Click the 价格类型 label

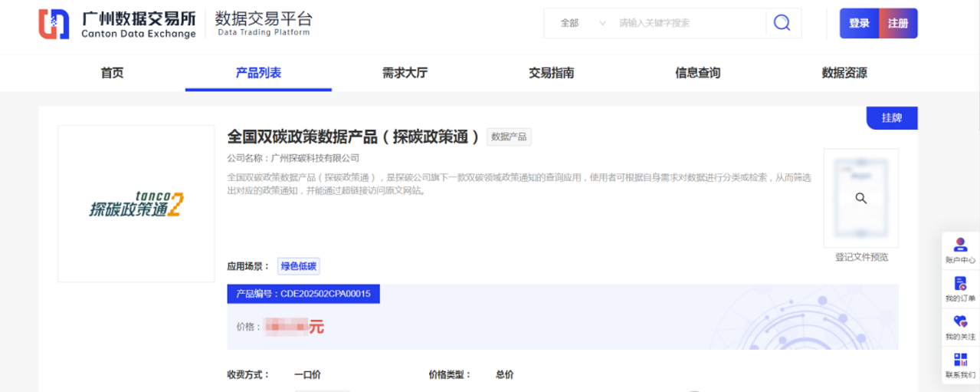tap(450, 374)
